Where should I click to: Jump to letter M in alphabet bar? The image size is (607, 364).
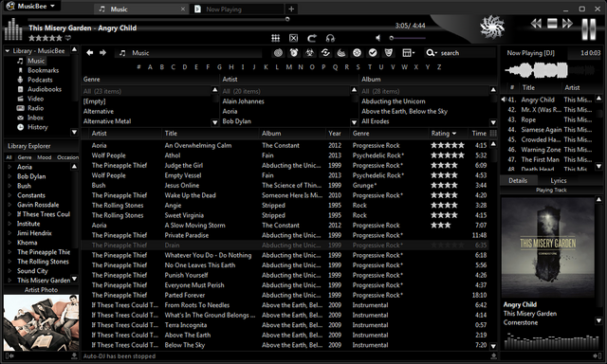pyautogui.click(x=288, y=67)
